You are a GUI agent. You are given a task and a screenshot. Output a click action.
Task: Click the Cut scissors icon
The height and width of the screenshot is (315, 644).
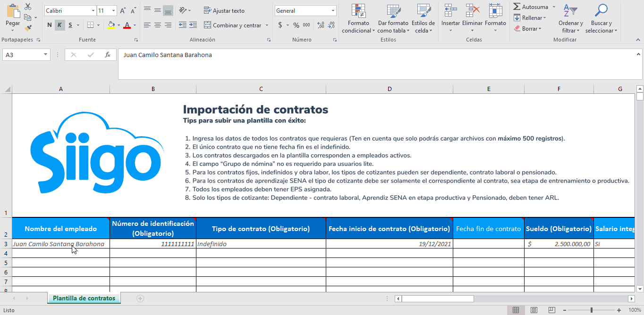[x=28, y=7]
